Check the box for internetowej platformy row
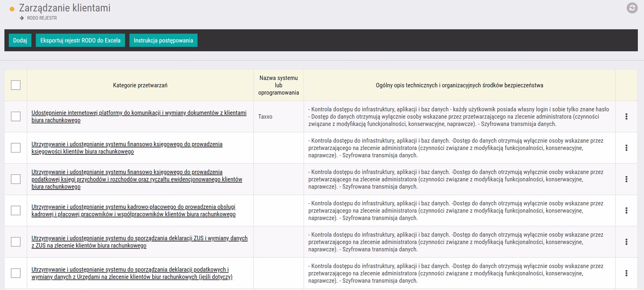 pos(16,117)
